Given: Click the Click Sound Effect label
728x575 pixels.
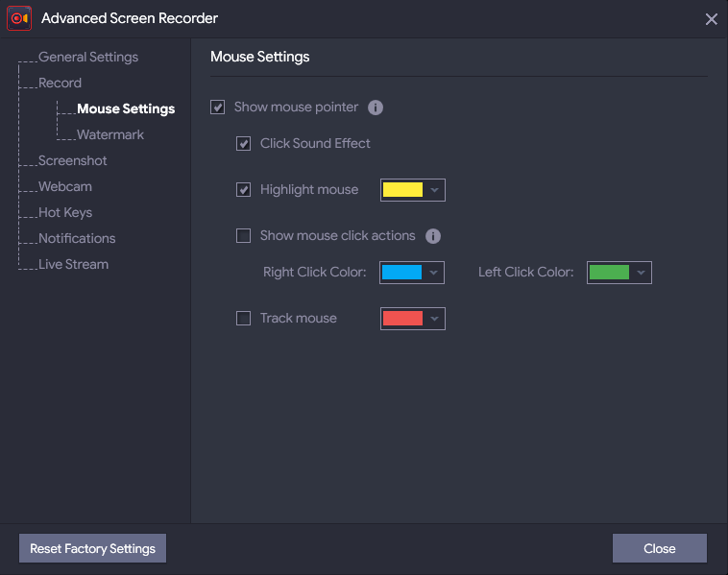Looking at the screenshot, I should click(x=315, y=143).
